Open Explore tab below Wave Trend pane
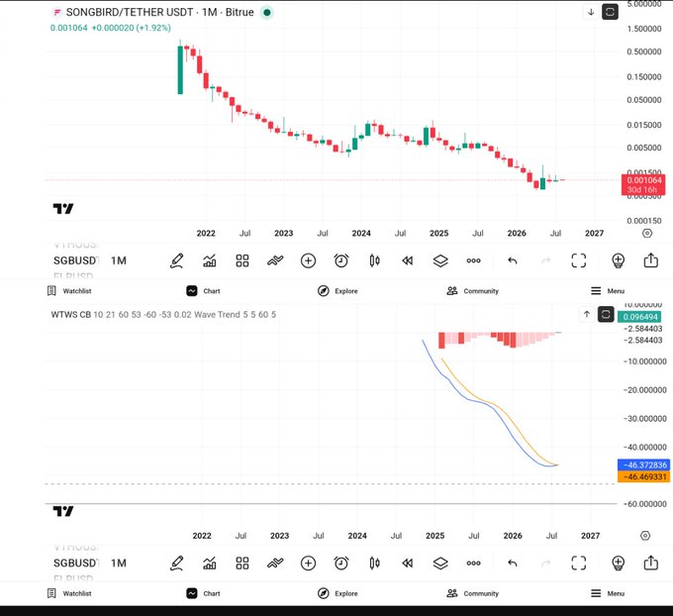This screenshot has width=673, height=616. point(337,593)
